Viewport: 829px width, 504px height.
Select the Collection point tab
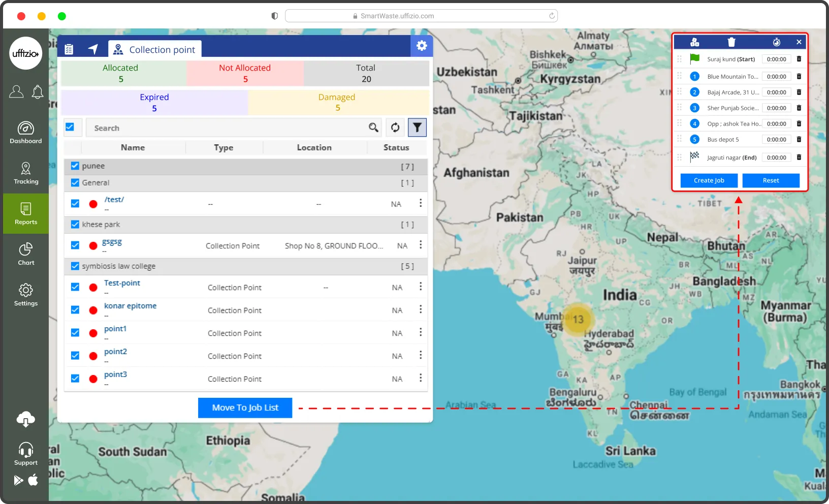point(155,49)
